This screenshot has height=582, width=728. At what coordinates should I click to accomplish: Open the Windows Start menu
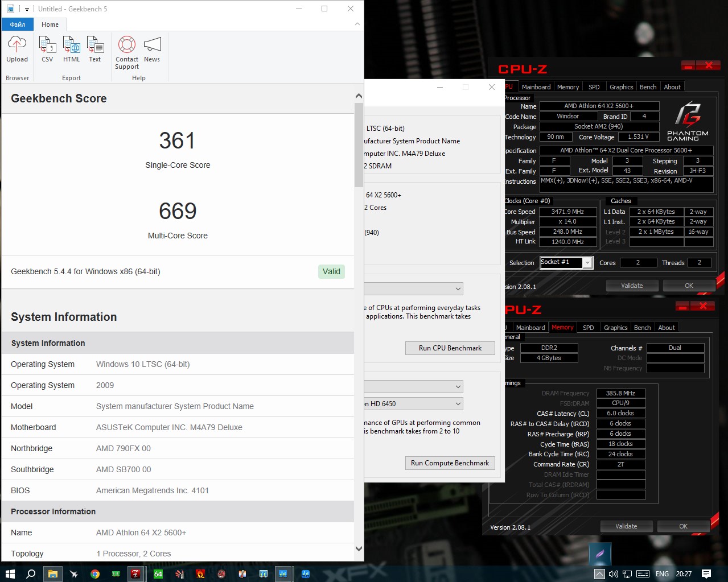(10, 573)
